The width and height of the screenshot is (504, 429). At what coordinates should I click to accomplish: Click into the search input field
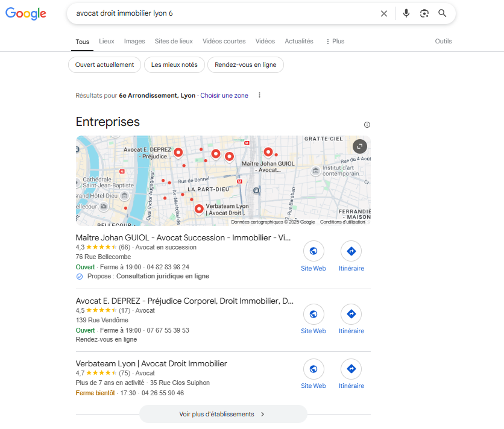[x=225, y=13]
